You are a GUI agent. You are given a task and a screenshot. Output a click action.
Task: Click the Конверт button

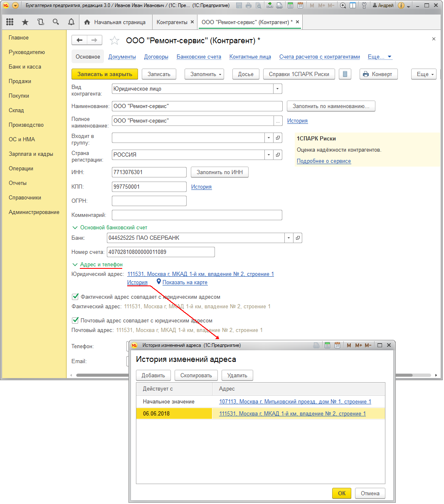click(379, 74)
